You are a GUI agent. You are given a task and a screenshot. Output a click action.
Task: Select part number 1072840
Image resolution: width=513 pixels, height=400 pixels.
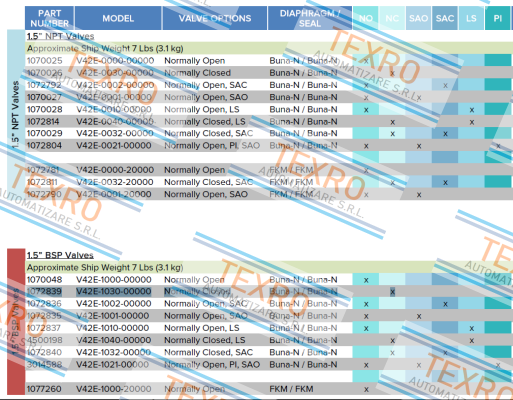44,352
